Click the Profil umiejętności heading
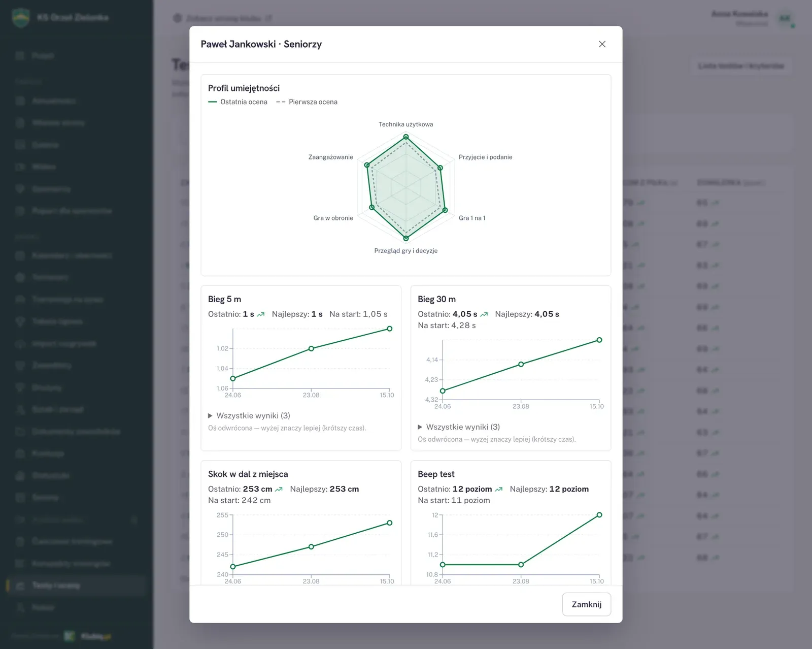 tap(244, 88)
